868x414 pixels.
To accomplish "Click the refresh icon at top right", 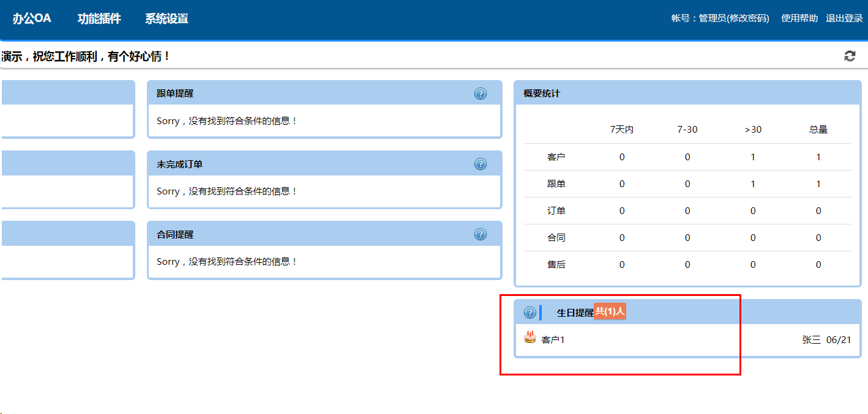I will pos(850,56).
